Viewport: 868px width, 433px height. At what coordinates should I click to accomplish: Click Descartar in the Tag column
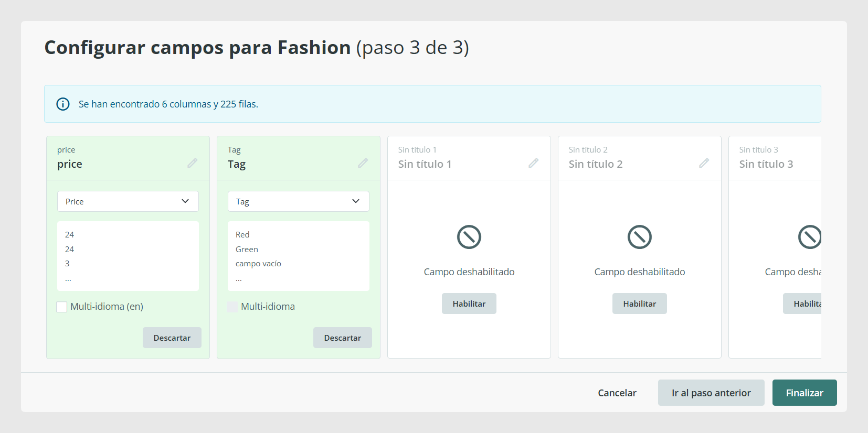(x=343, y=338)
